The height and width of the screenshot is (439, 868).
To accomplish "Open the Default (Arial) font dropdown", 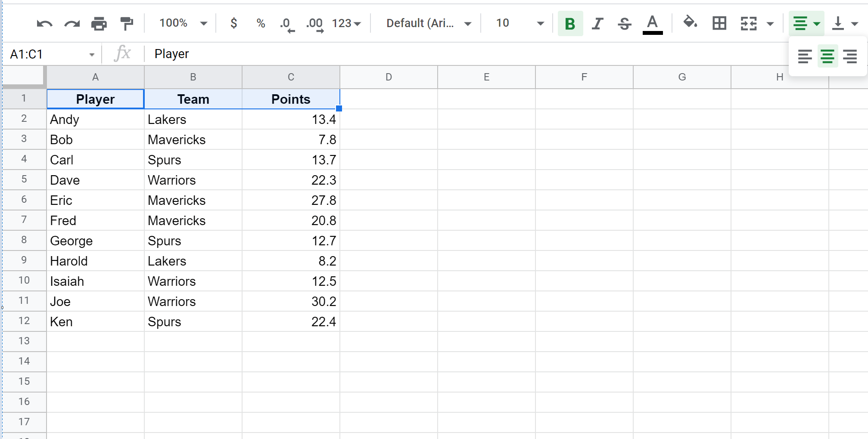I will [429, 23].
